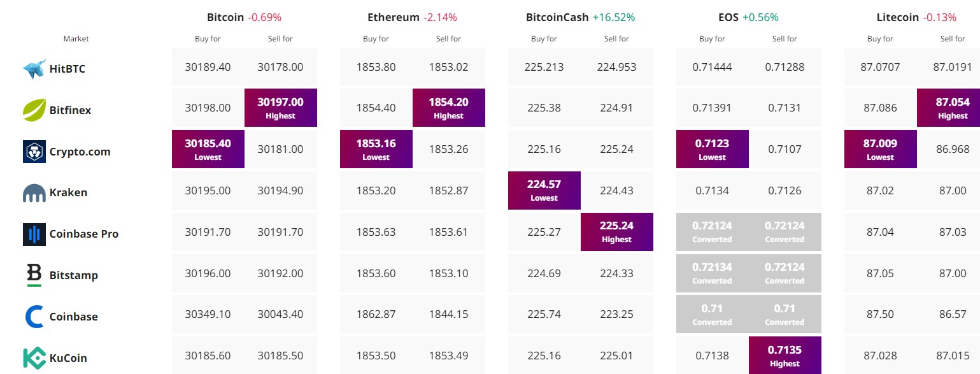Click the Kraken market name
980x374 pixels.
(x=68, y=192)
